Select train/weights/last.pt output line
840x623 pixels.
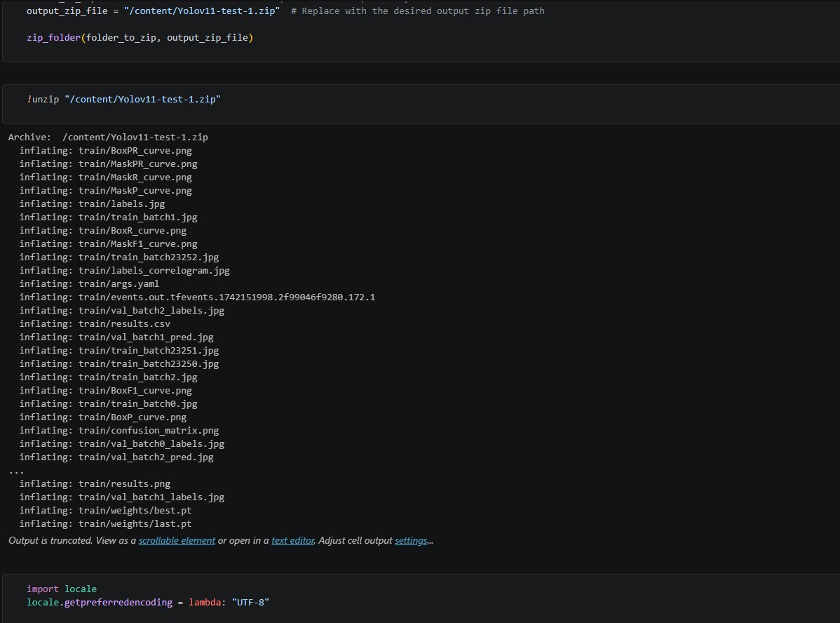pyautogui.click(x=106, y=524)
